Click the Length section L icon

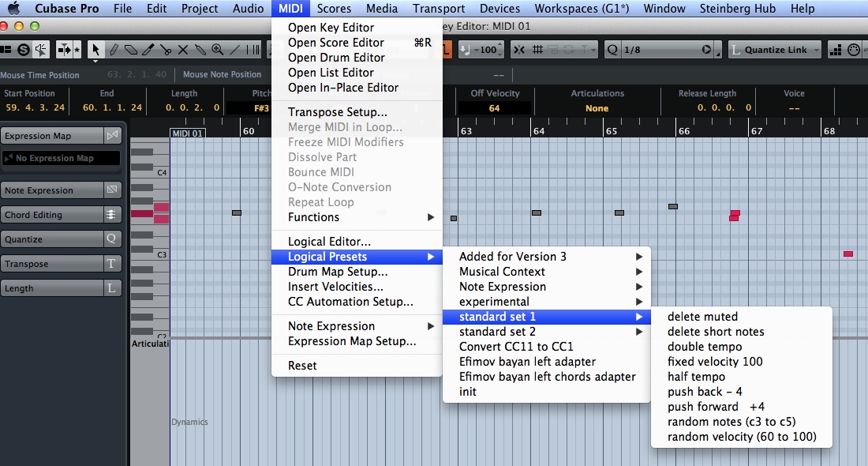(x=111, y=288)
